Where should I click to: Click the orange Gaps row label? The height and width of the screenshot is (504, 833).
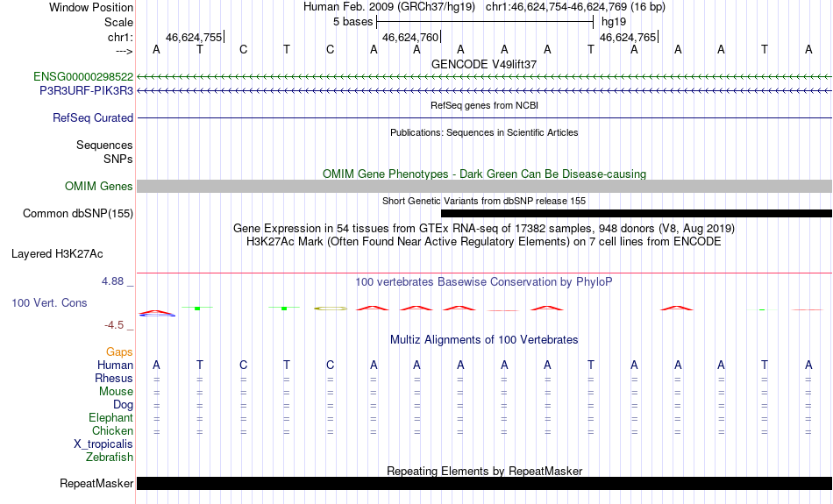[x=119, y=352]
